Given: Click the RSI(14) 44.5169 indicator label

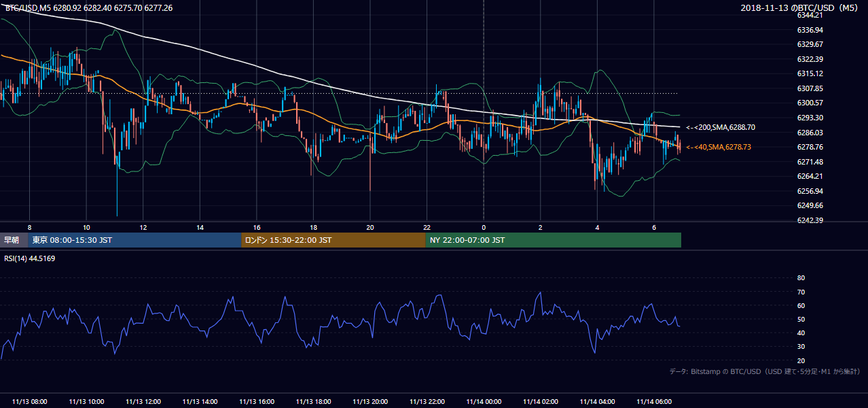Looking at the screenshot, I should coord(29,258).
